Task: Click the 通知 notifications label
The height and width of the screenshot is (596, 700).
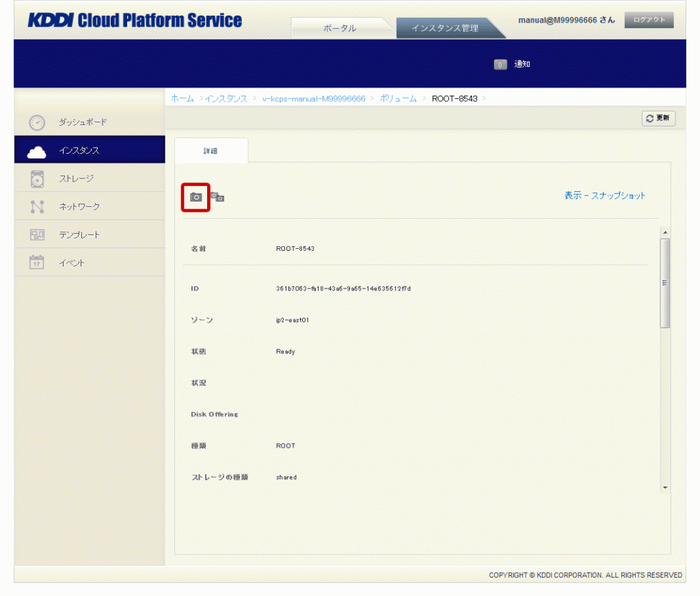Action: pos(522,64)
